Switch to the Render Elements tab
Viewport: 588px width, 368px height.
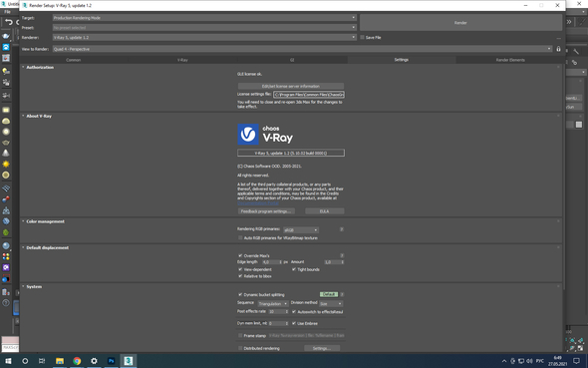(510, 60)
